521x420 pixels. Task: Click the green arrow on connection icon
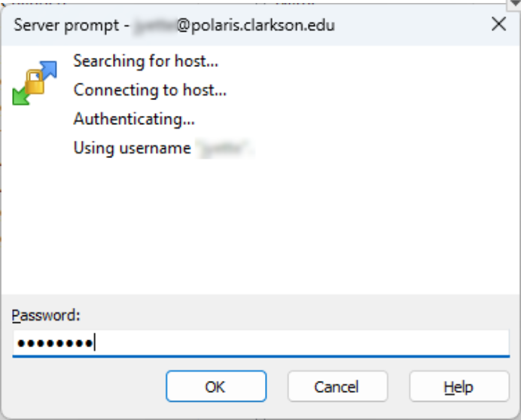tap(21, 96)
